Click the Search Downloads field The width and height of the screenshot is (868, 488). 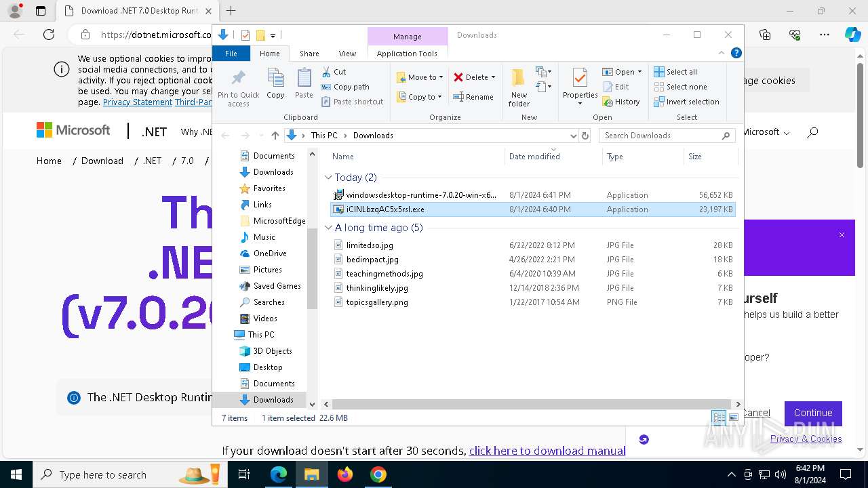(x=667, y=136)
